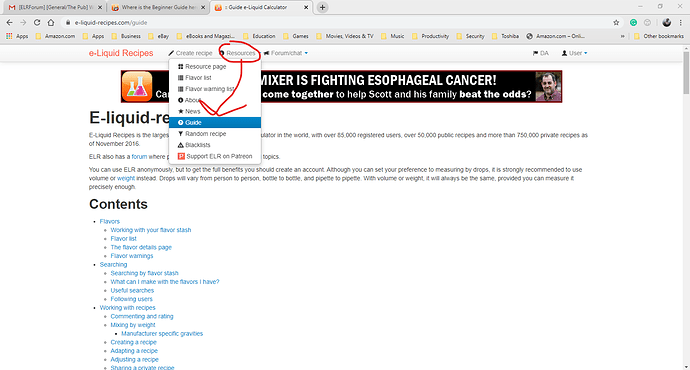Select About in Resources menu
The image size is (690, 370).
(x=215, y=100)
